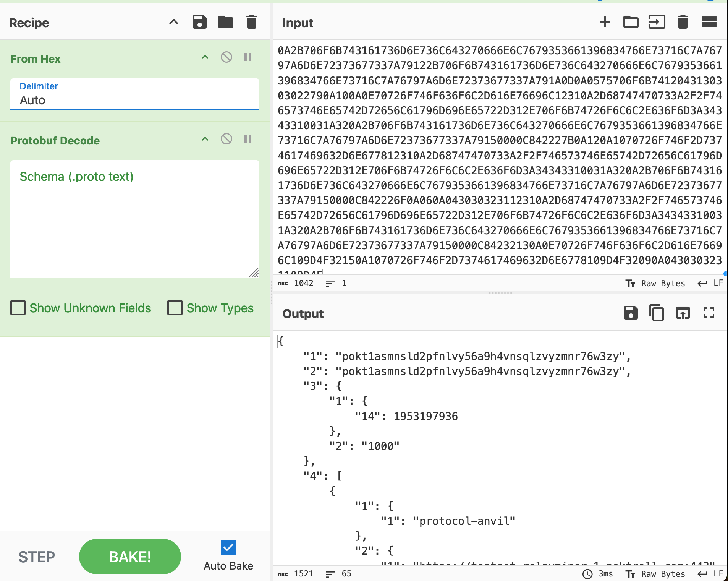Enable Show Unknown Fields checkbox

(18, 308)
